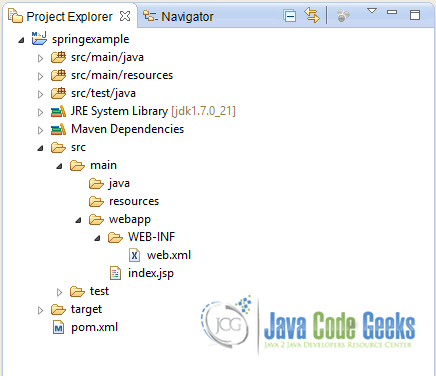
Task: Click the test folder icon
Action: pyautogui.click(x=77, y=291)
